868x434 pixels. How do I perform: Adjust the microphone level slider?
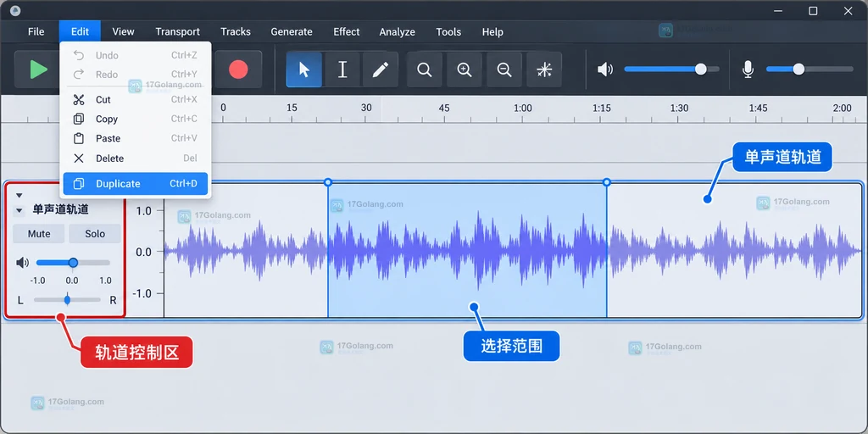pos(810,70)
